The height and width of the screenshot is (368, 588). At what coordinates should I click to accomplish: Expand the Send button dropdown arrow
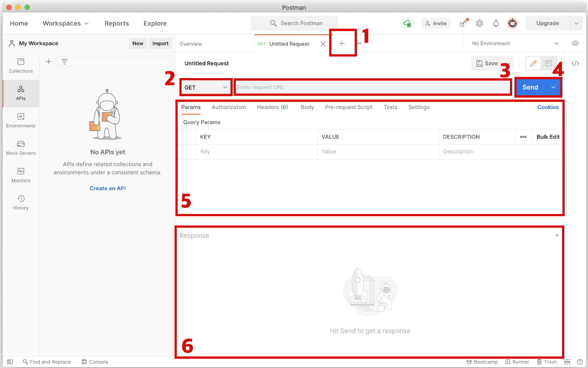pyautogui.click(x=553, y=87)
